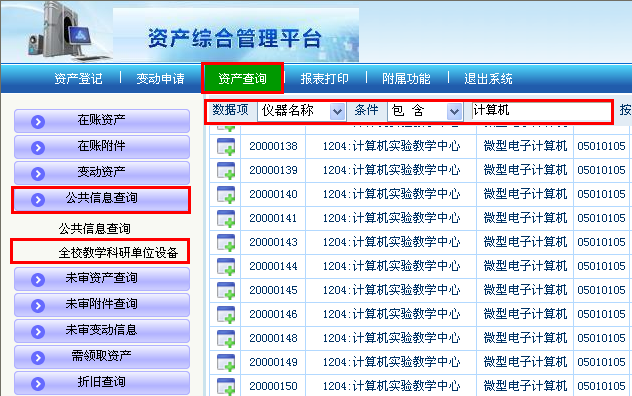632x396 pixels.
Task: Open the 附属功能 menu
Action: point(406,79)
